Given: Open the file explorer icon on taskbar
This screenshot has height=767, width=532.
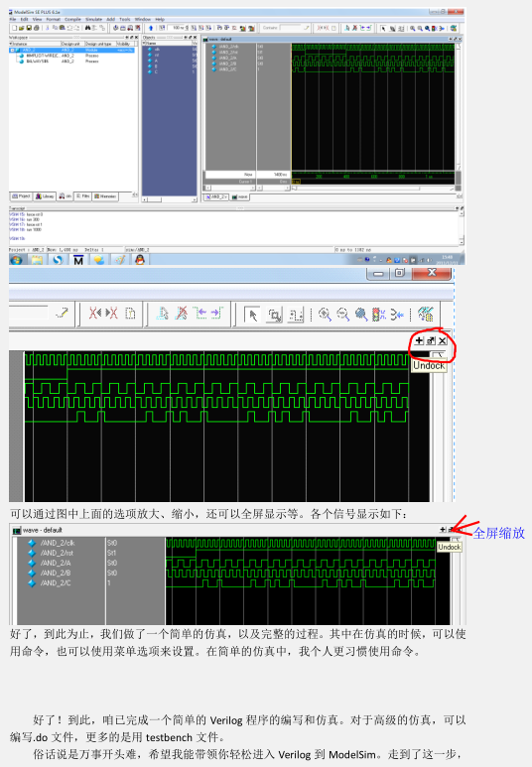Looking at the screenshot, I should click(x=37, y=260).
